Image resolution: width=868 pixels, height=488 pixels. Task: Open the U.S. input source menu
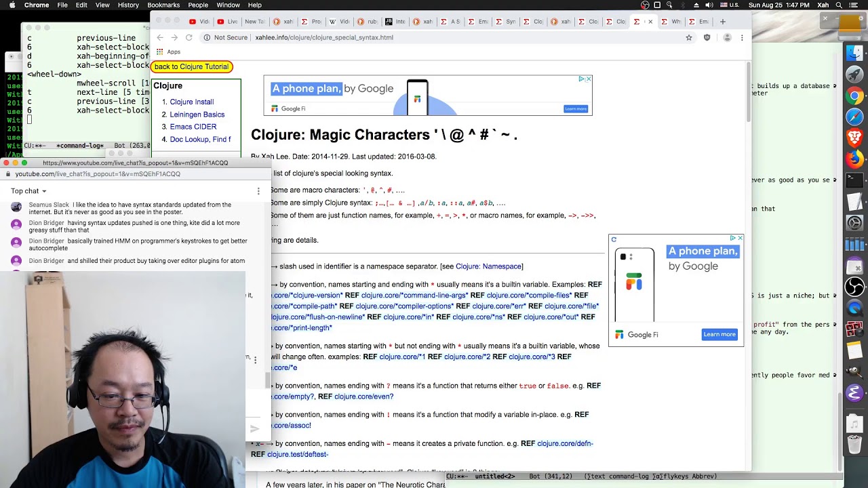click(x=730, y=5)
